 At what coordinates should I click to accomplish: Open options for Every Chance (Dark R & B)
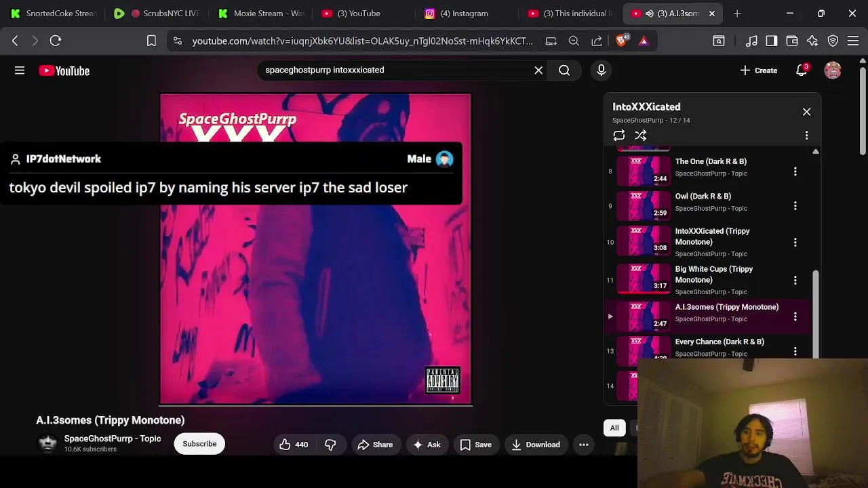click(x=795, y=351)
